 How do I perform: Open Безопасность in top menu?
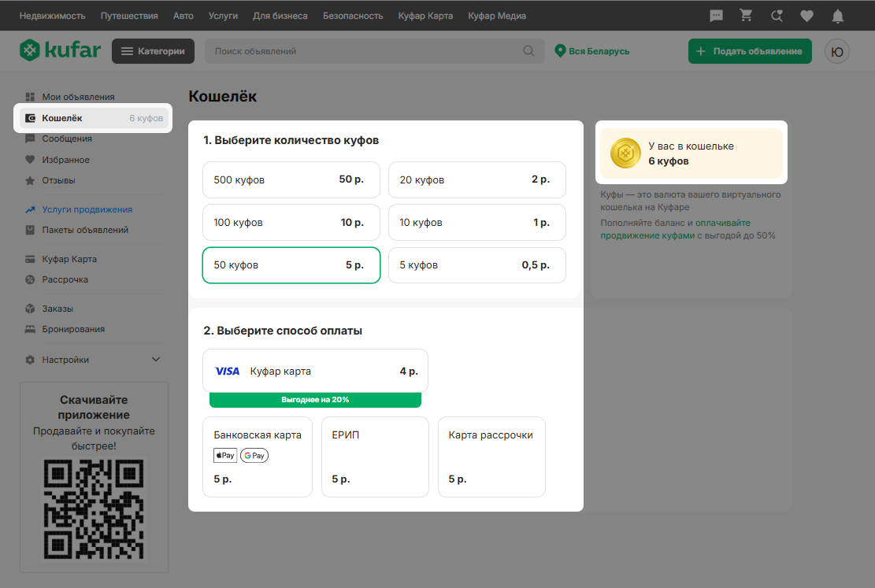pyautogui.click(x=353, y=16)
